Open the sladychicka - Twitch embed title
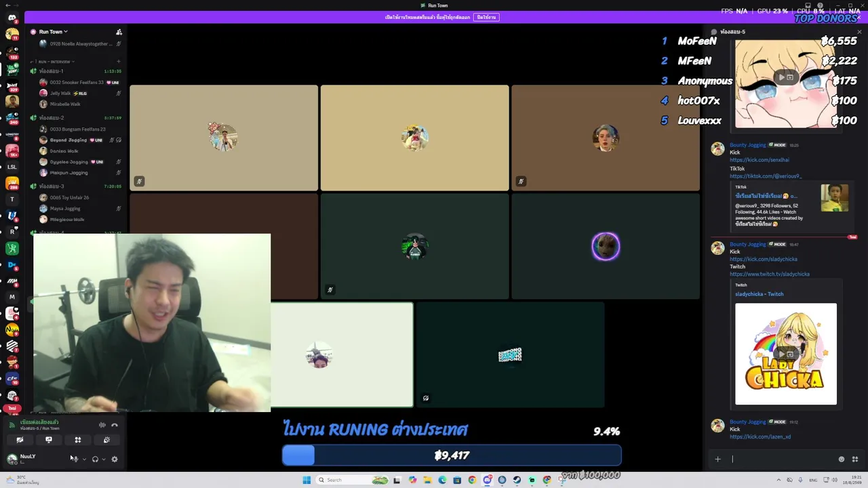This screenshot has height=488, width=868. pyautogui.click(x=759, y=294)
